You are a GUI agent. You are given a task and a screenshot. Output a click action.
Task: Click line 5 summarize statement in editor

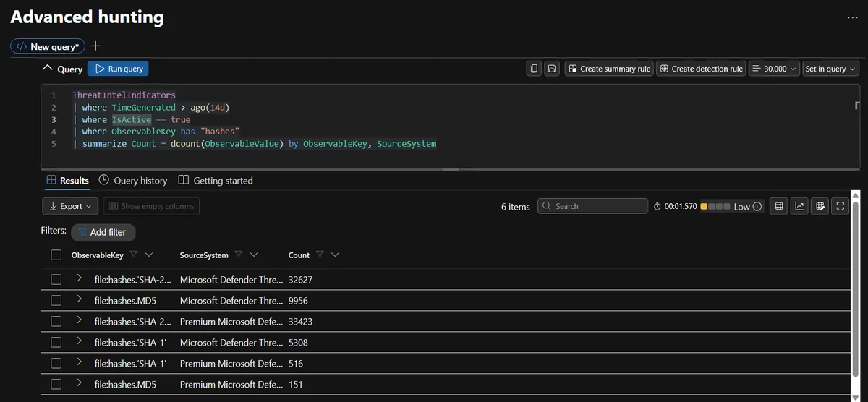[255, 144]
